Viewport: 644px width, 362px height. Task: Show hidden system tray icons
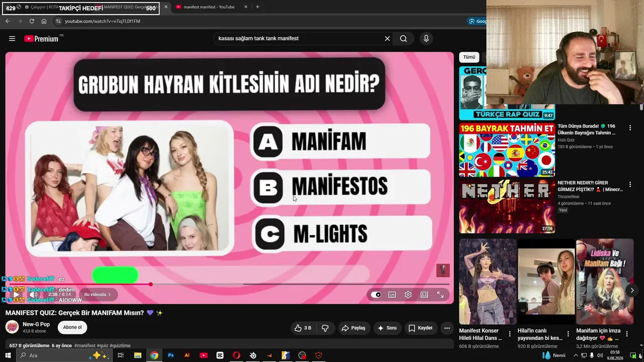tap(576, 355)
